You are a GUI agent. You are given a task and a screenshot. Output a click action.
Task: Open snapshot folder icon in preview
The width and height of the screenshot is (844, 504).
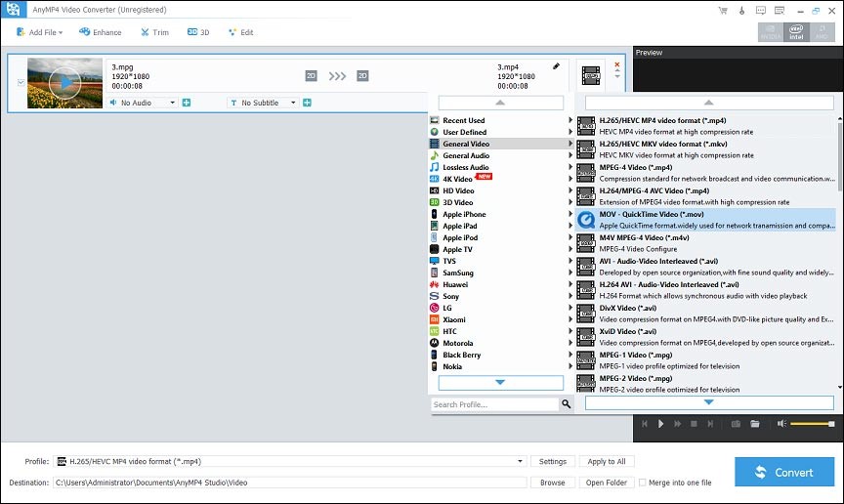tap(755, 424)
